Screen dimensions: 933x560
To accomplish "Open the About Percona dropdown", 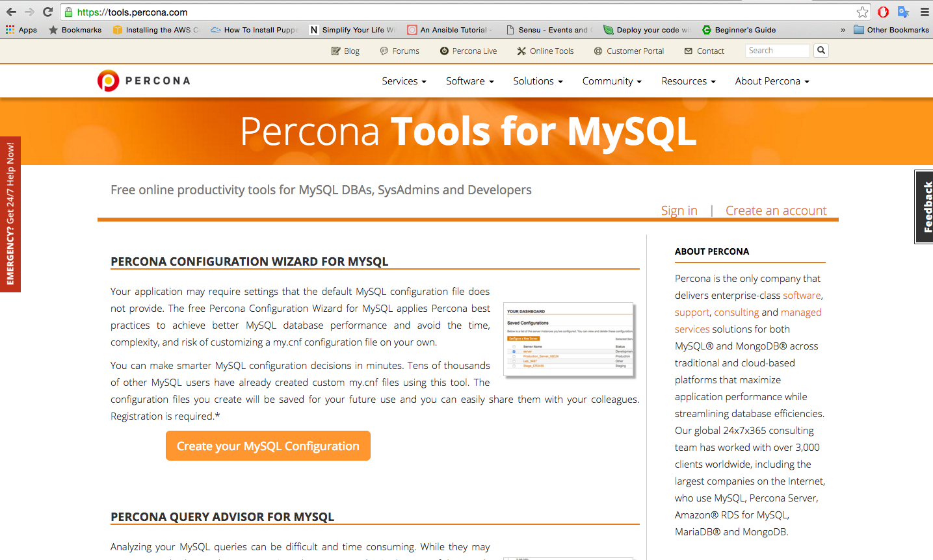I will (x=772, y=81).
